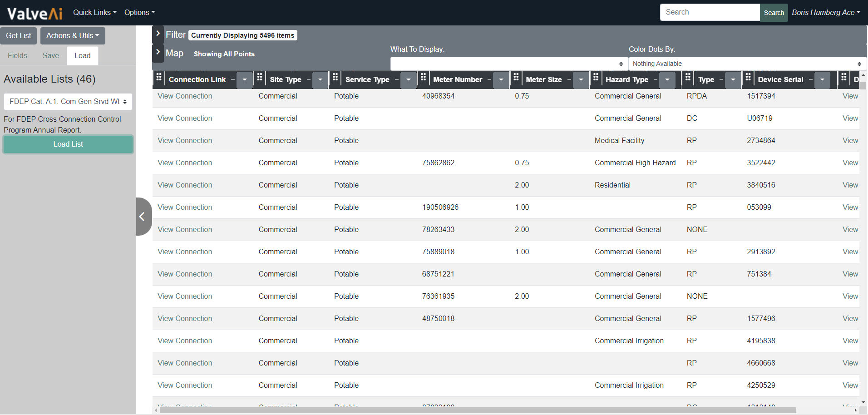Click the horizontal scrollbar of the table
The height and width of the screenshot is (415, 868).
pyautogui.click(x=478, y=410)
